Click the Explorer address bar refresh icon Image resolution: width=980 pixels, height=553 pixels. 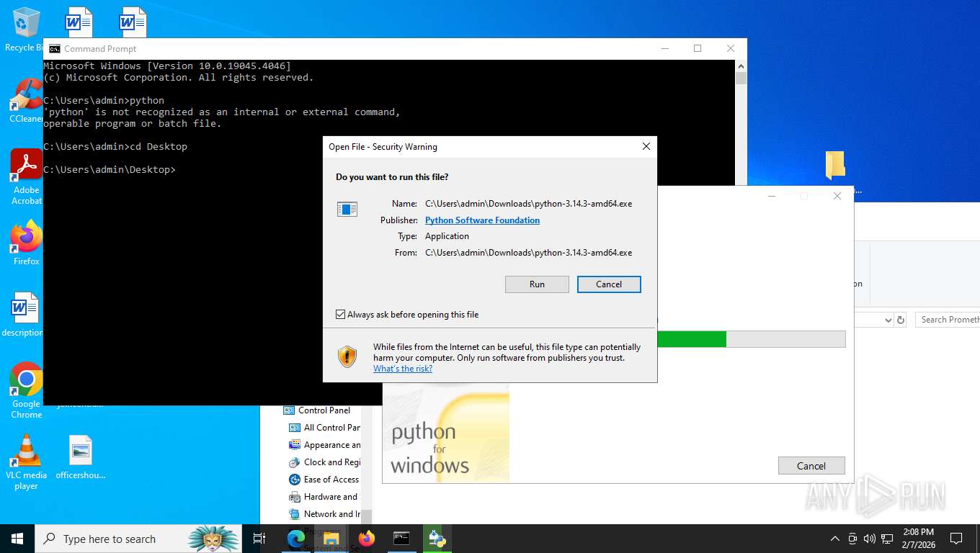tap(900, 320)
